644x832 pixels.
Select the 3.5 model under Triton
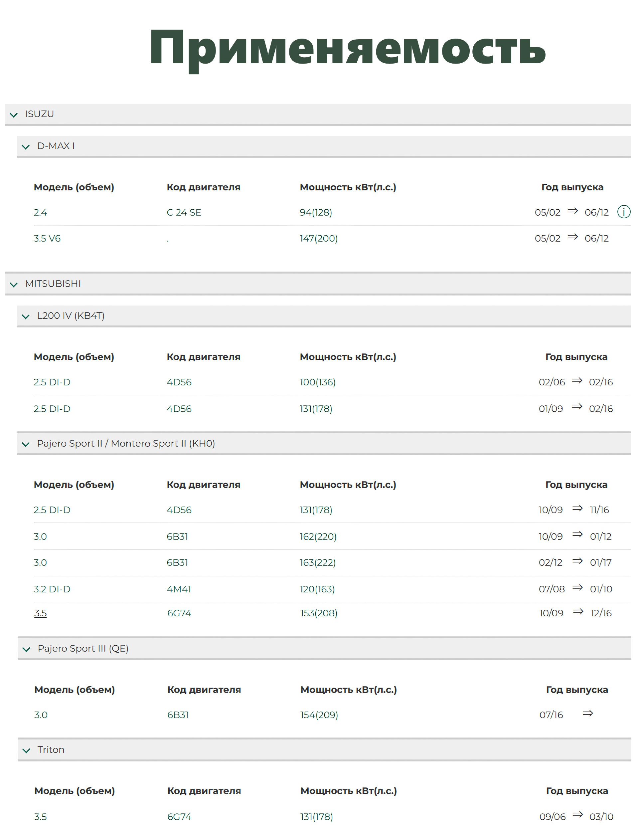click(x=40, y=817)
